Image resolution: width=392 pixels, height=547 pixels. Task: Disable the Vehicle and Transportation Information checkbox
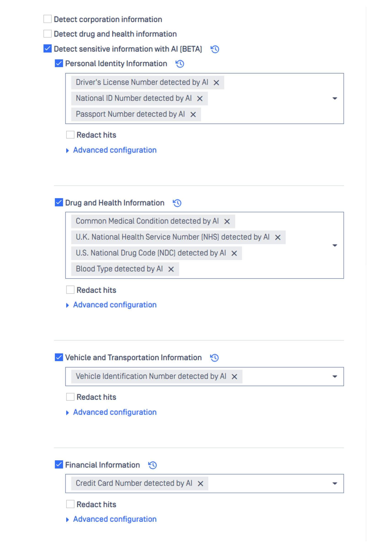click(59, 358)
